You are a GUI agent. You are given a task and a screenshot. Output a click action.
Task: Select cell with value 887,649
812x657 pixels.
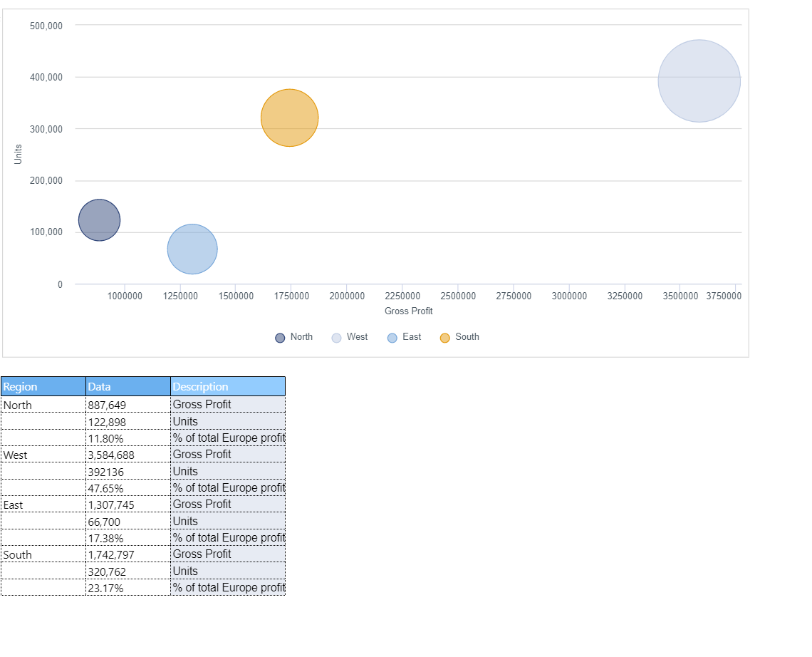point(127,405)
